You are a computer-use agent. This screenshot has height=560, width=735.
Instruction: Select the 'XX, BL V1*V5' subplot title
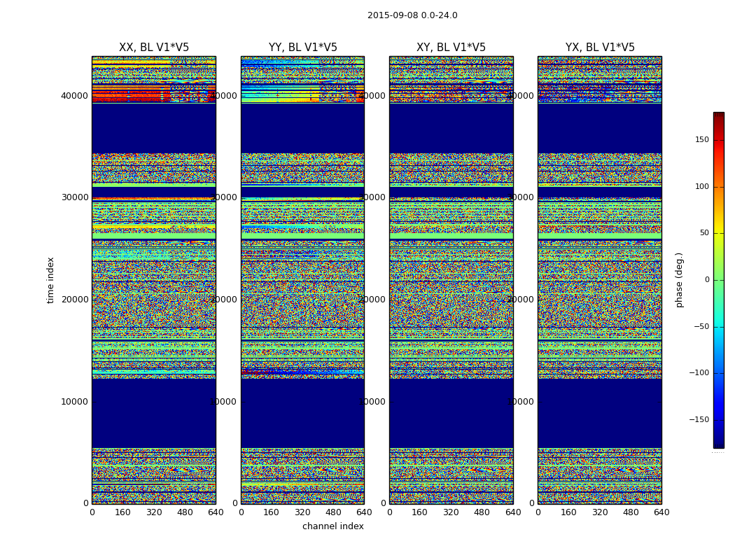[x=154, y=48]
